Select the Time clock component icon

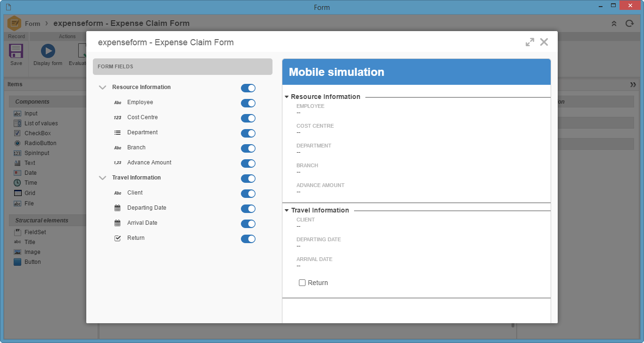(x=17, y=183)
